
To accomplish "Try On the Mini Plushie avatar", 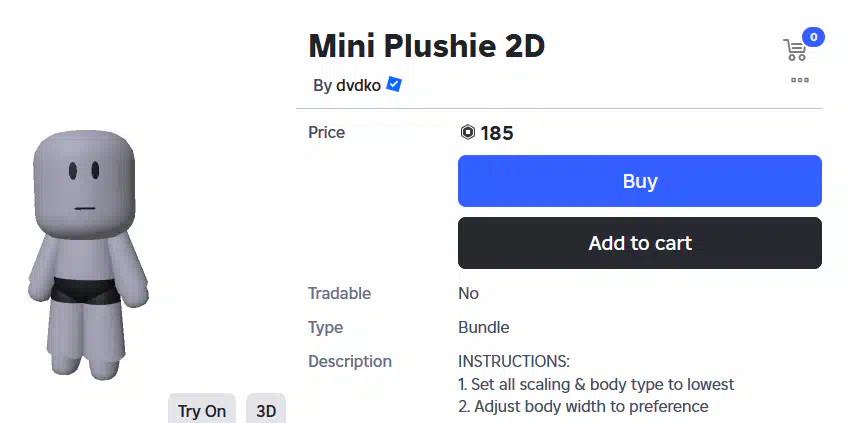I will 202,410.
